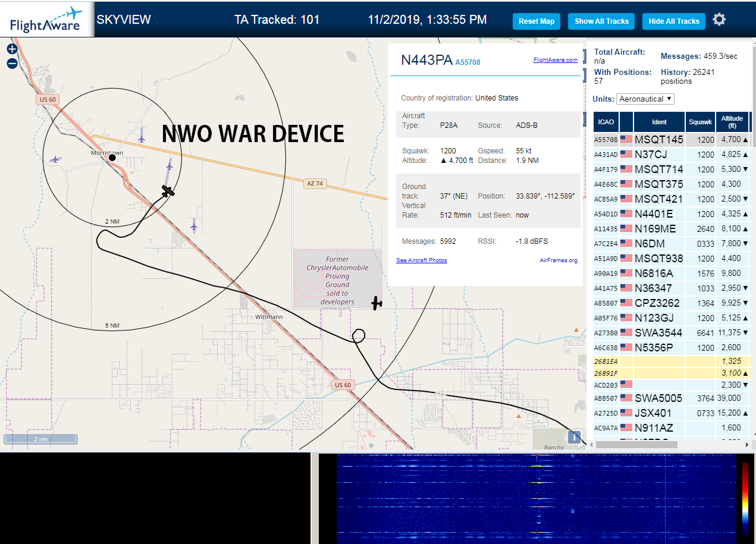The image size is (756, 544).
Task: Click Show All Tracks button
Action: (x=601, y=21)
